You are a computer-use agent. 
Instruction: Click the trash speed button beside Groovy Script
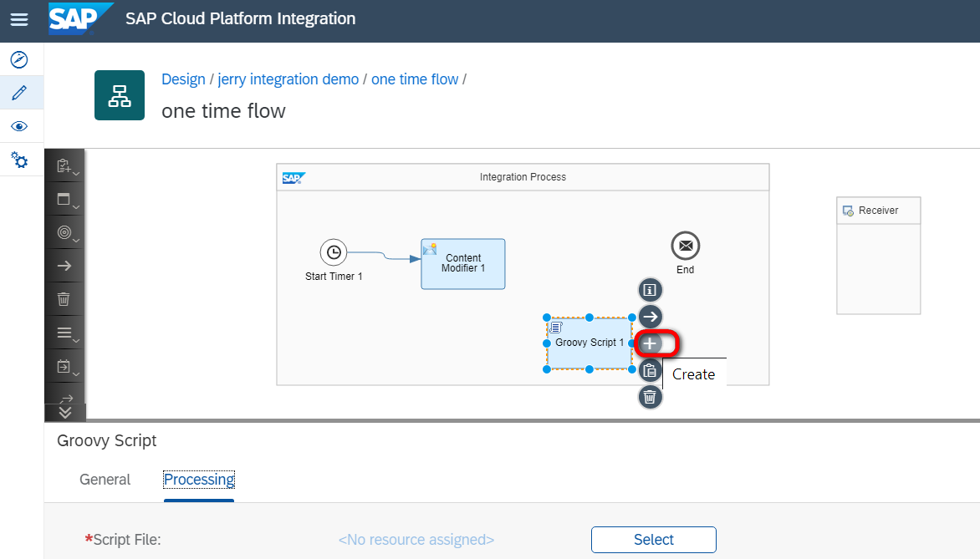651,397
